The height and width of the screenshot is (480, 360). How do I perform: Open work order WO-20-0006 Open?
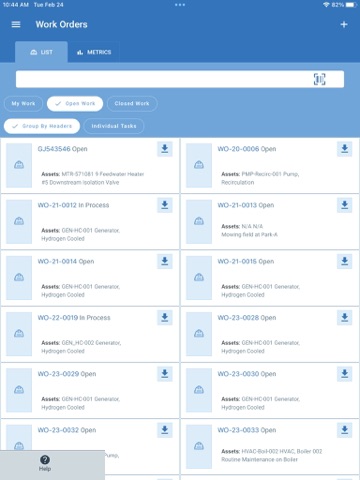coord(247,149)
